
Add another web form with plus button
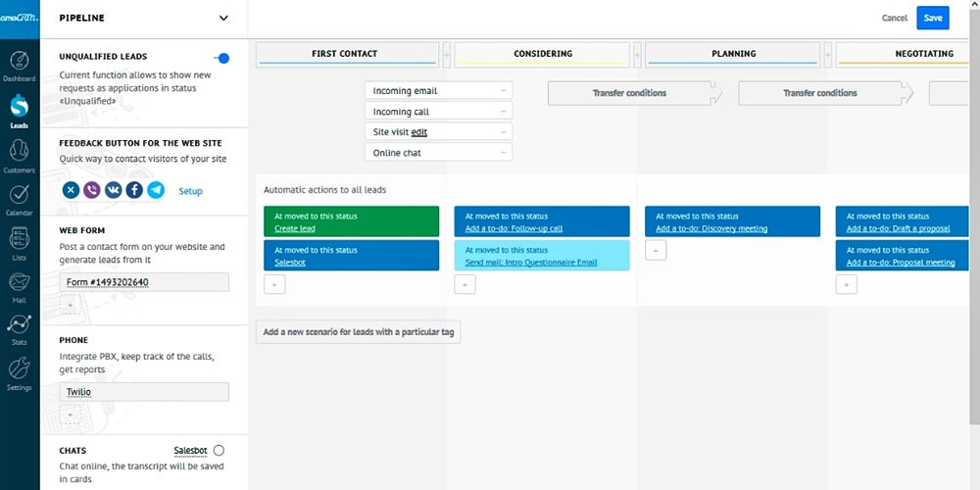tap(69, 306)
